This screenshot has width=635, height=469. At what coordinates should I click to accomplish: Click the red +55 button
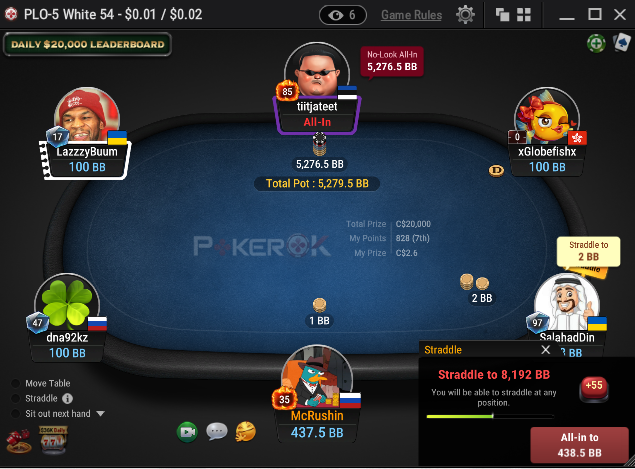pos(594,388)
